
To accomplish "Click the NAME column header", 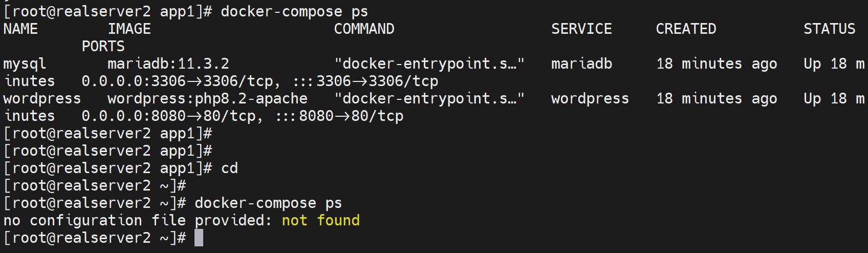I will coord(20,29).
